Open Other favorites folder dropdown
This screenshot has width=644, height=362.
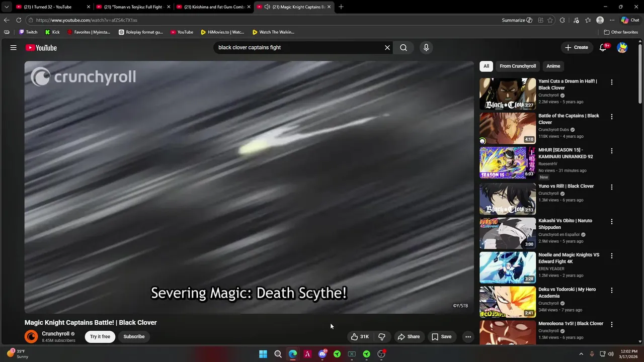[621, 32]
